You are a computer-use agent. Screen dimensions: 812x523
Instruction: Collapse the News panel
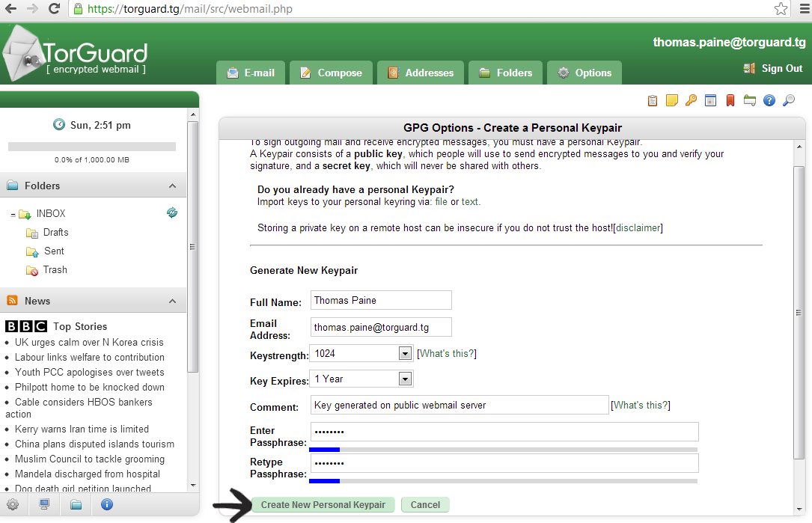tap(172, 302)
